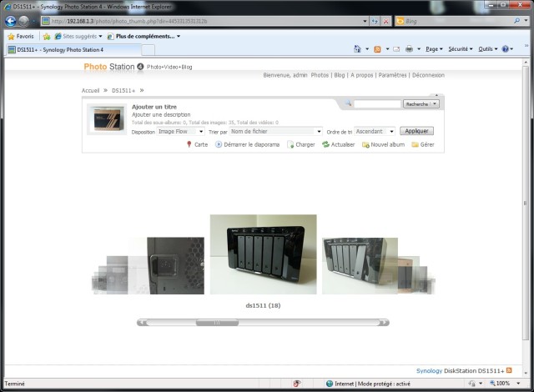The height and width of the screenshot is (392, 534).
Task: Open Carte map pin option
Action: 197,144
